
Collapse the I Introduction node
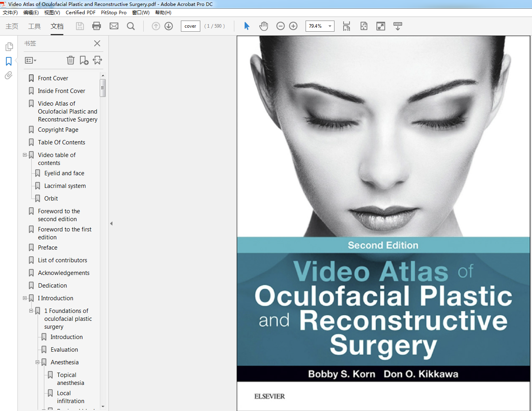(x=25, y=298)
